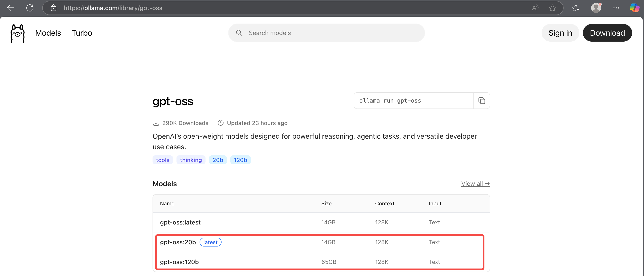644x276 pixels.
Task: Click the browser address bar URL
Action: 113,8
